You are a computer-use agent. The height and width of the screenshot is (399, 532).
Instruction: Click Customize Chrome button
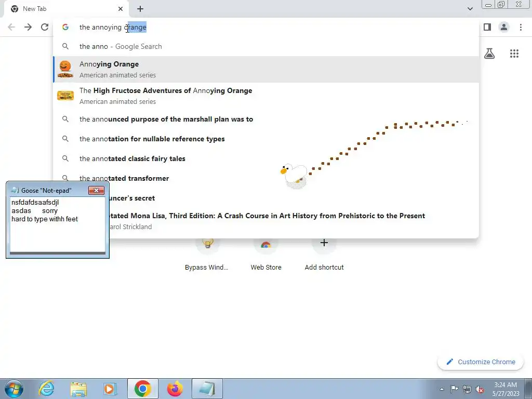tap(481, 362)
